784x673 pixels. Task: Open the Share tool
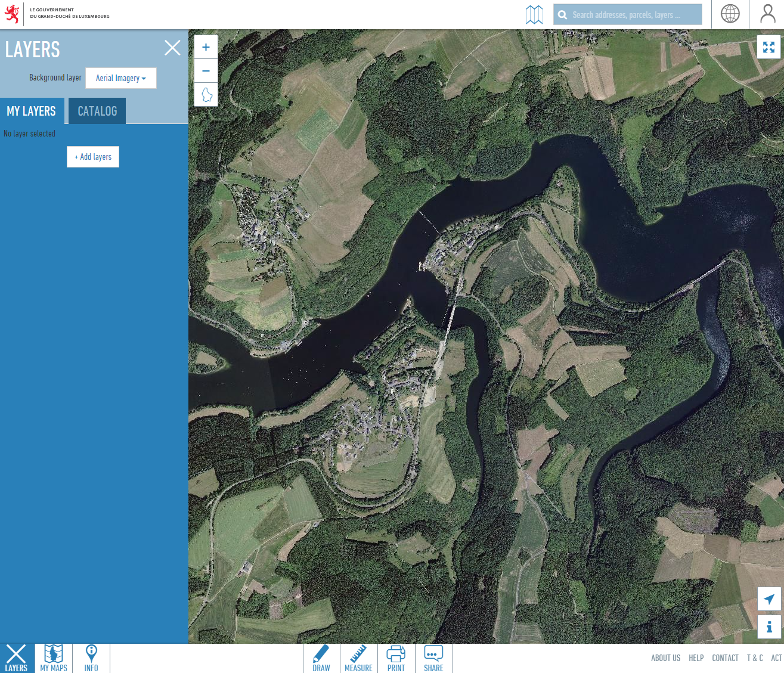(433, 658)
